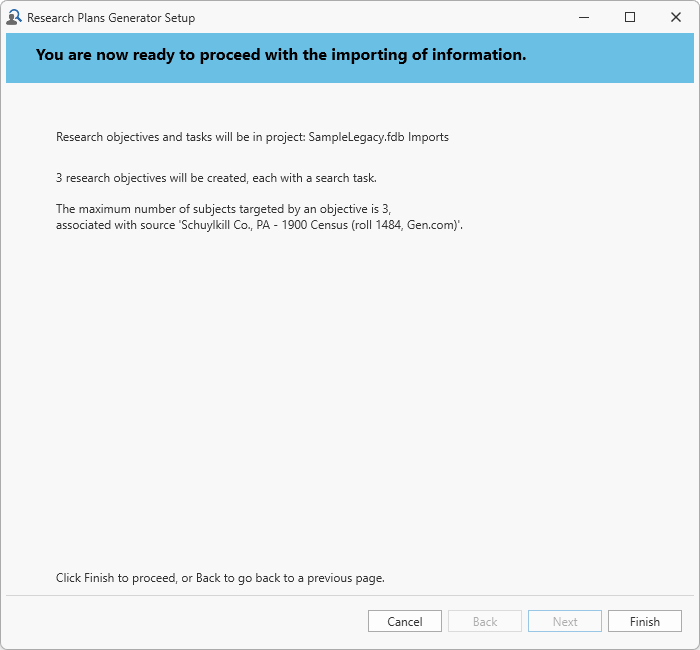Click empty space in the blue header banner
This screenshot has height=650, width=700.
click(x=610, y=55)
